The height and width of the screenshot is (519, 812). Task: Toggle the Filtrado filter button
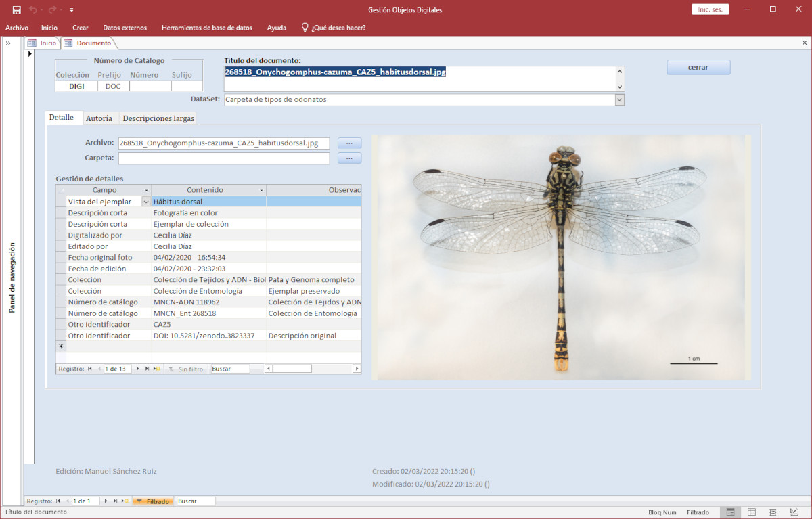click(x=153, y=501)
